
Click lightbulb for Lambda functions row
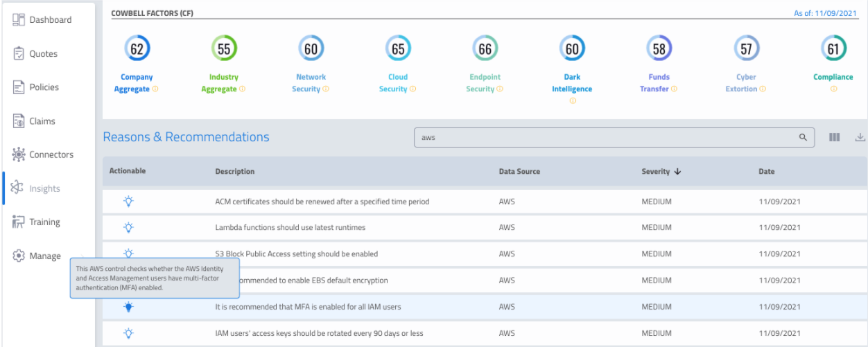128,227
